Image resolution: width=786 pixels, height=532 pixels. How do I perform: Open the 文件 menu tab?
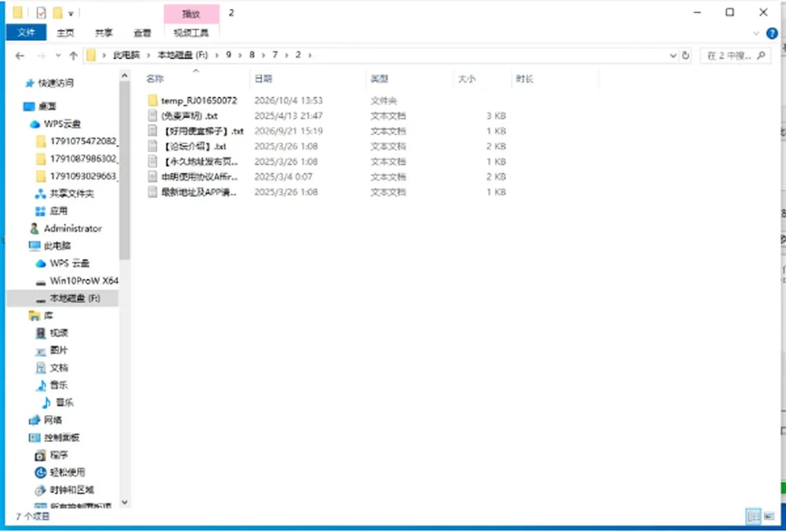(26, 33)
